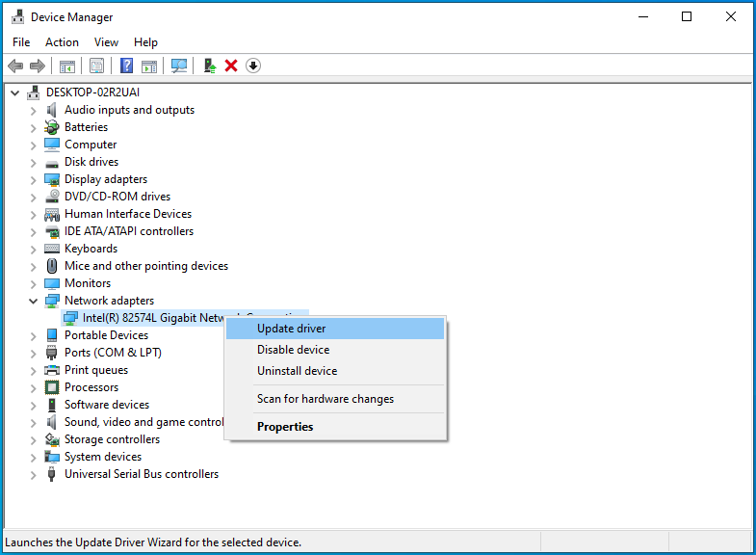Image resolution: width=756 pixels, height=555 pixels.
Task: Expand the Computer category chevron
Action: pyautogui.click(x=34, y=145)
